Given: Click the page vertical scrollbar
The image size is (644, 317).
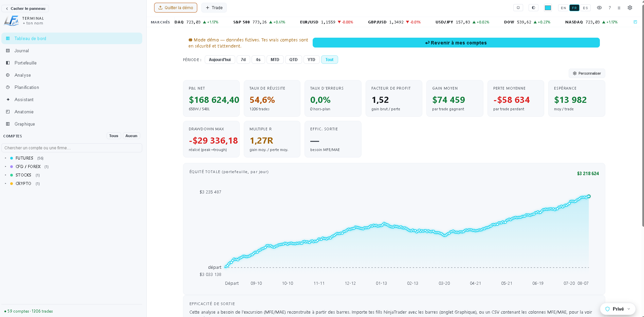Looking at the screenshot, I should click(x=643, y=115).
